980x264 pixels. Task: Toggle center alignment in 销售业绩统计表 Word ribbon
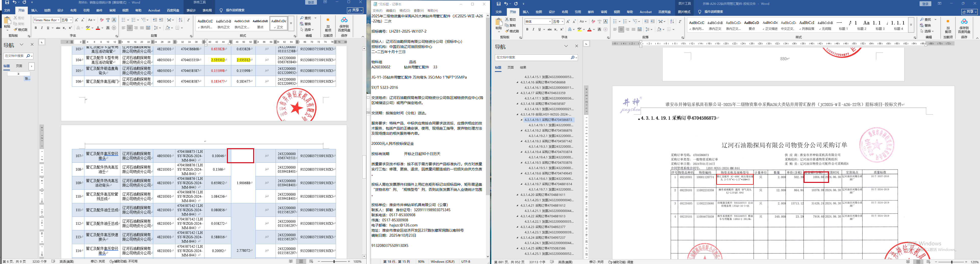(130, 28)
